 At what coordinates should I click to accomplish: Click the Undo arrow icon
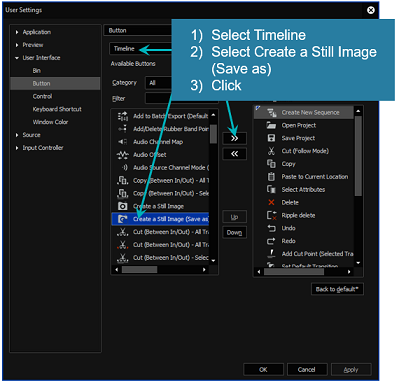[x=271, y=228]
